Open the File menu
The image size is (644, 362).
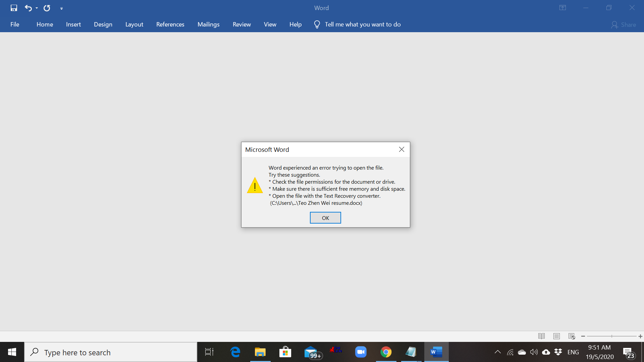15,24
